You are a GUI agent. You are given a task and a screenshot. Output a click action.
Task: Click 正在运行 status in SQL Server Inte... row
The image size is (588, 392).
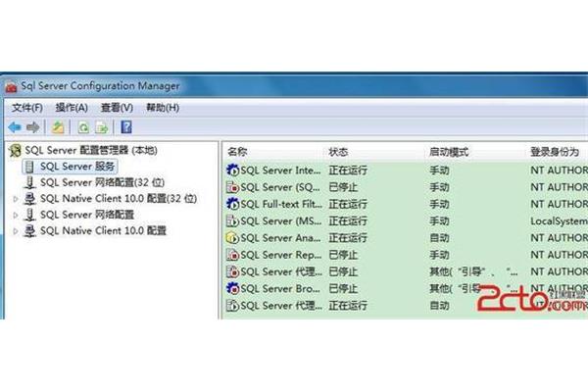pyautogui.click(x=348, y=171)
